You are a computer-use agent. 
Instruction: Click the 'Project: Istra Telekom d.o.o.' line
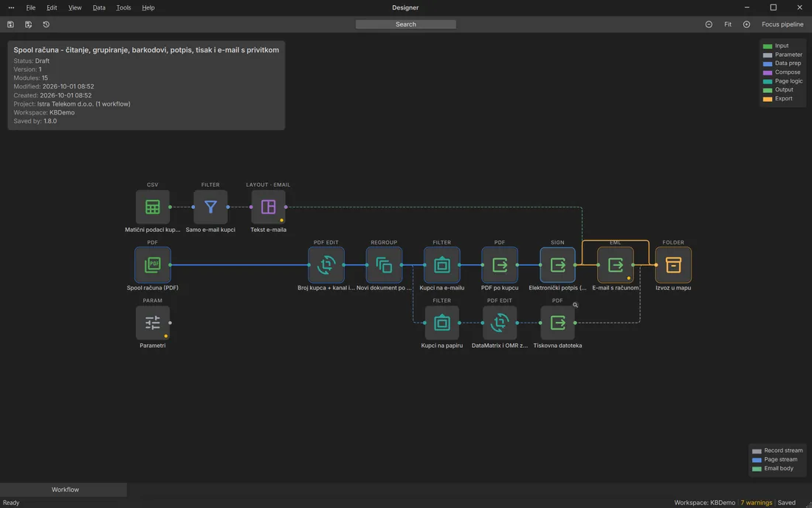click(72, 104)
